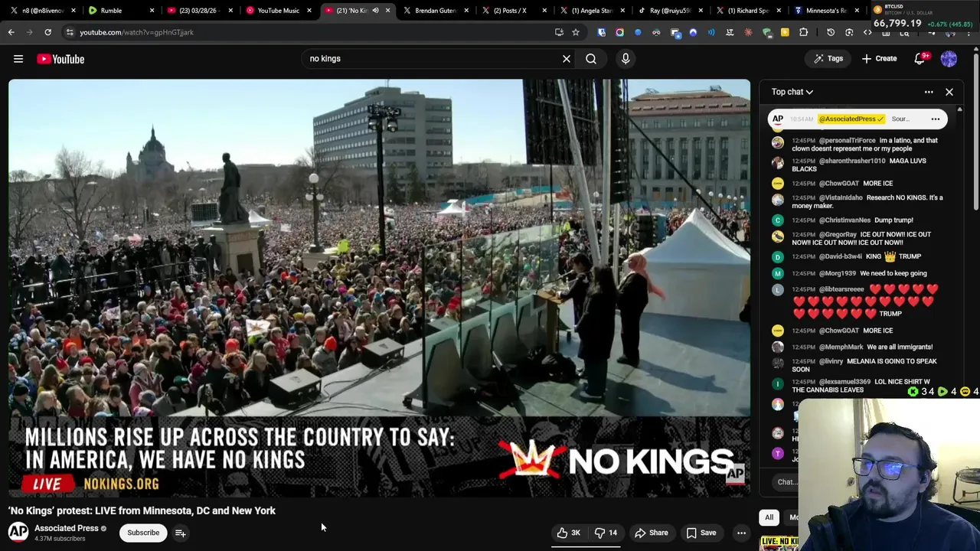The width and height of the screenshot is (980, 551).
Task: Clear the search box with X
Action: coord(567,59)
